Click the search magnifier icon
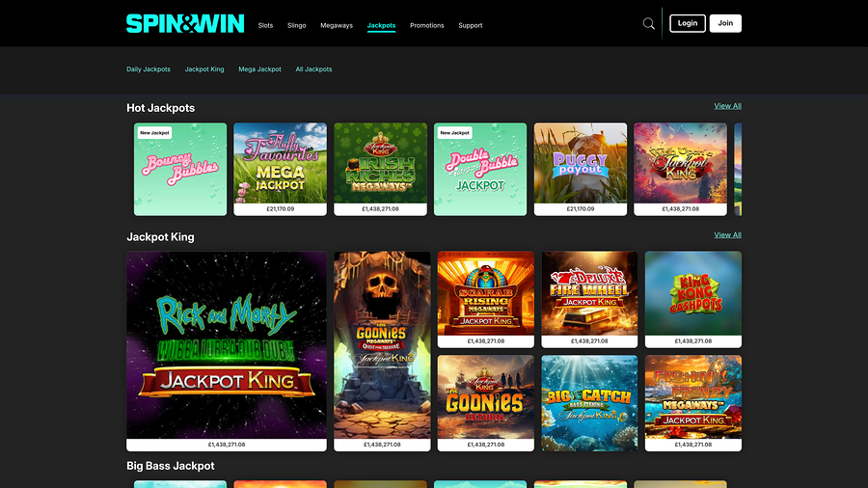 648,24
